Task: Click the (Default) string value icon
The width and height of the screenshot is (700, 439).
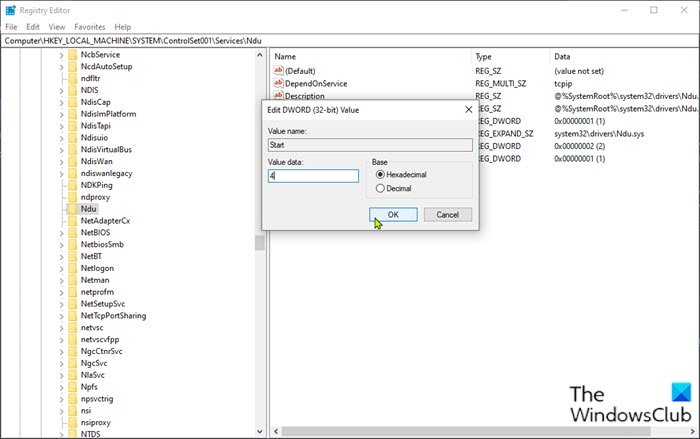Action: point(278,71)
